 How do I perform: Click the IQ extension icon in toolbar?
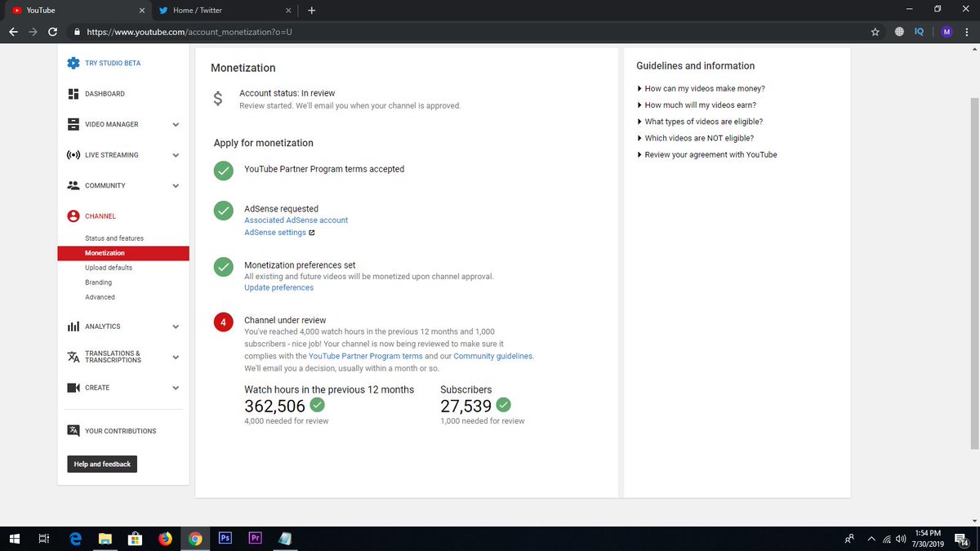[919, 32]
